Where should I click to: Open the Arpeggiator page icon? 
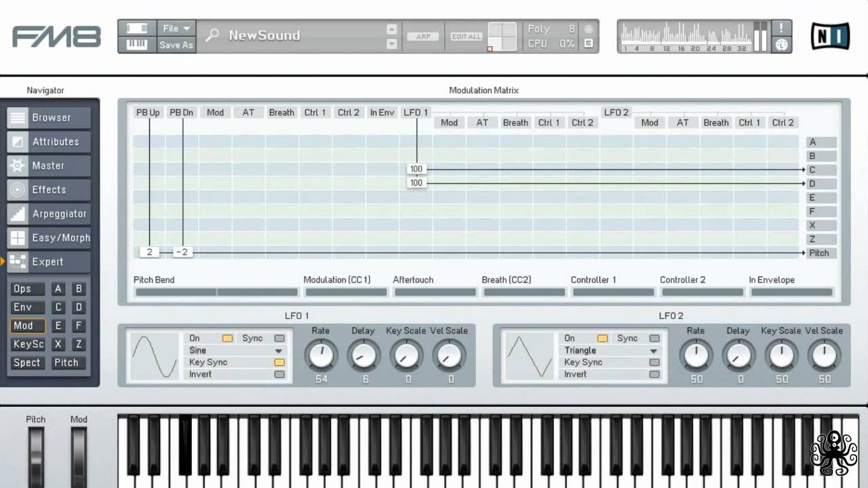(x=18, y=214)
